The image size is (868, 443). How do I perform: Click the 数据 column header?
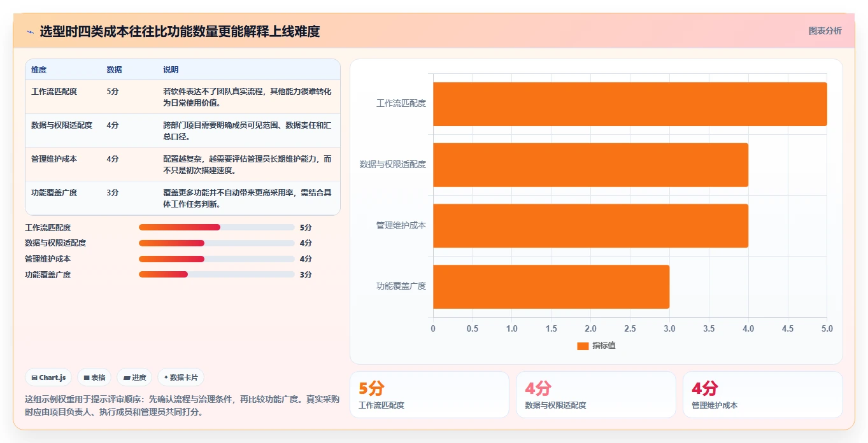(114, 70)
